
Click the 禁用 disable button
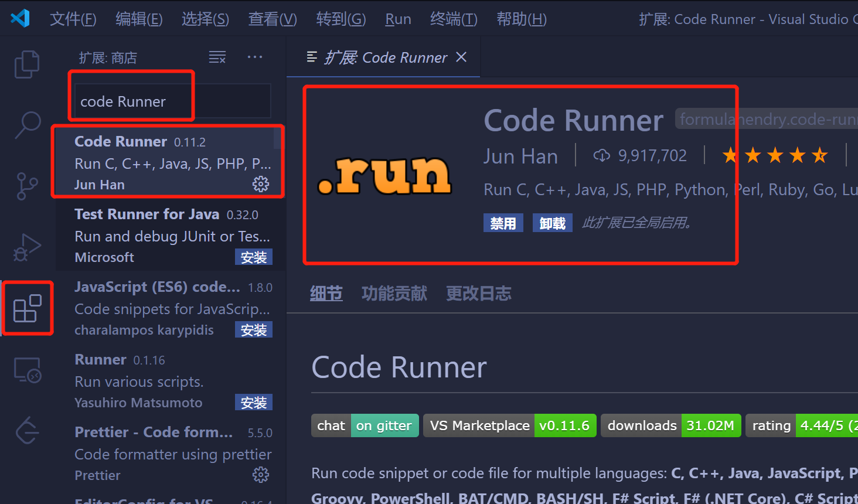click(x=503, y=223)
